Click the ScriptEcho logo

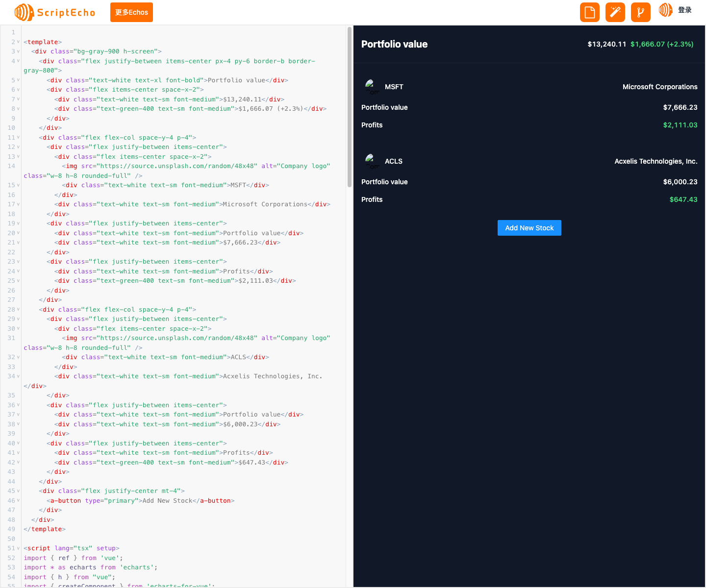pos(54,12)
